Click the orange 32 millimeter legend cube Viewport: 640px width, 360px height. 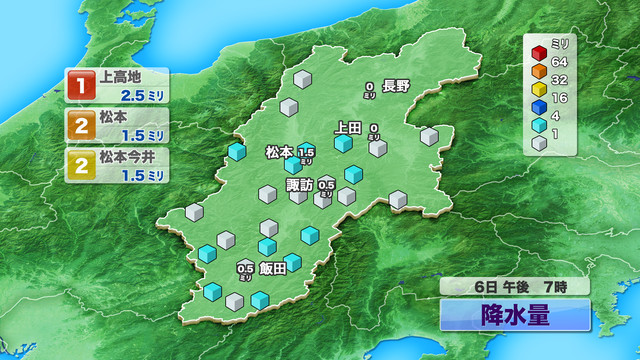click(539, 71)
